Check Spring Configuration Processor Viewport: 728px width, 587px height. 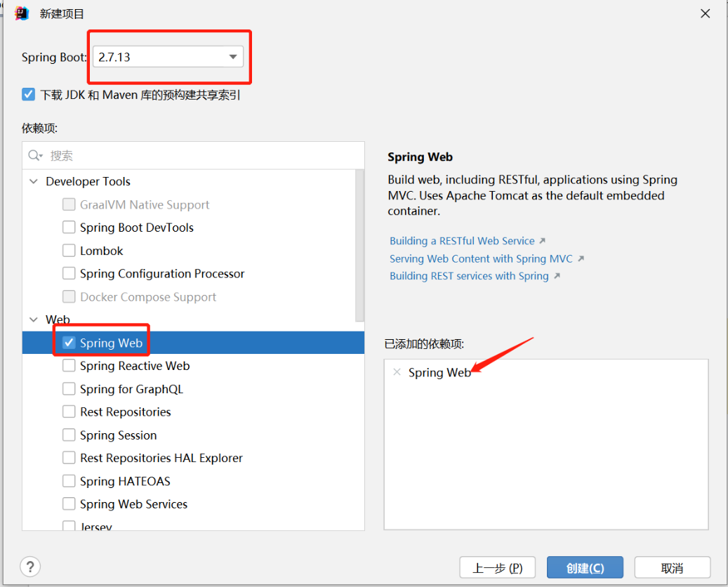tap(69, 273)
